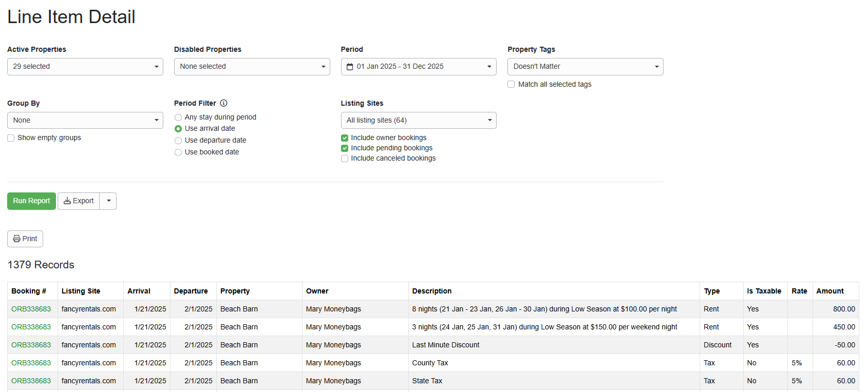Check Match all selected tags
The height and width of the screenshot is (392, 868).
click(x=511, y=84)
